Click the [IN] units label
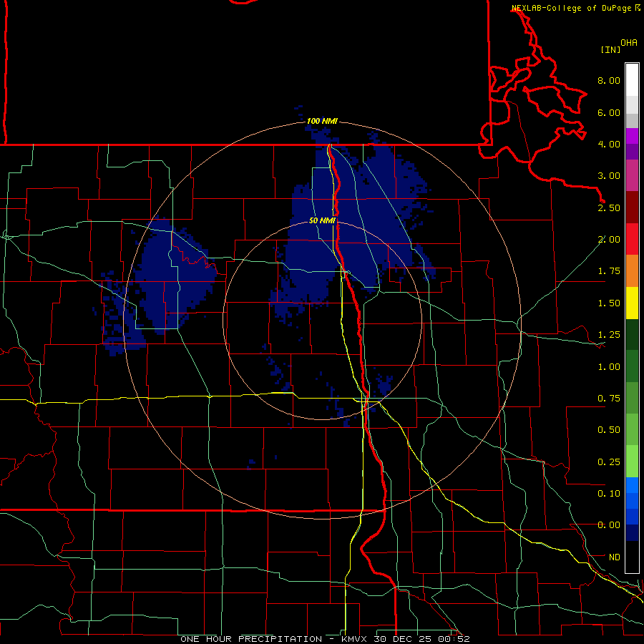Viewport: 644px width, 644px height. point(610,49)
